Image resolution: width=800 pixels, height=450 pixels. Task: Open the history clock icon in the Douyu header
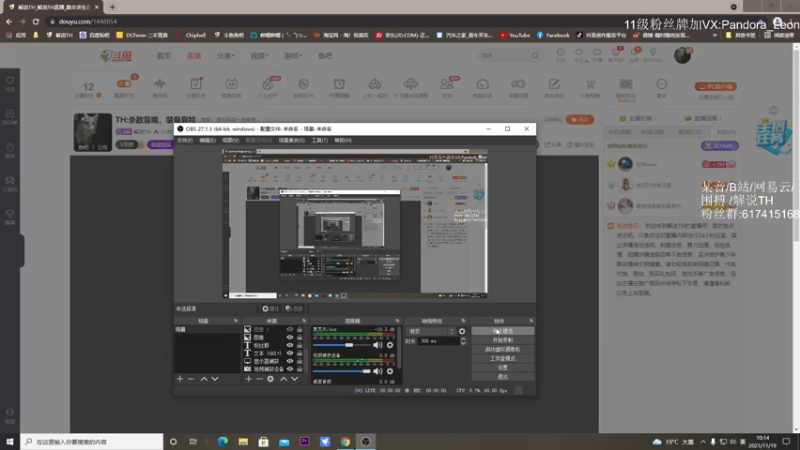coord(560,53)
